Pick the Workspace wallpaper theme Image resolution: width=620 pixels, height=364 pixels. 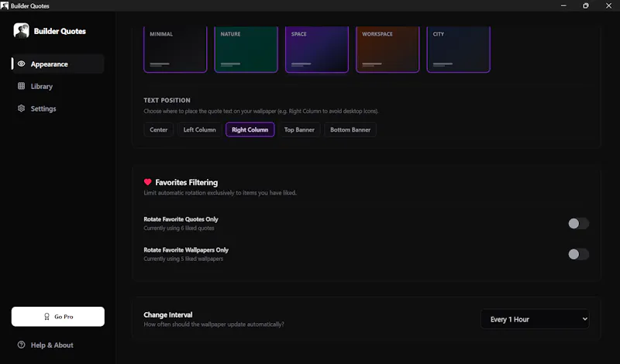pos(387,50)
